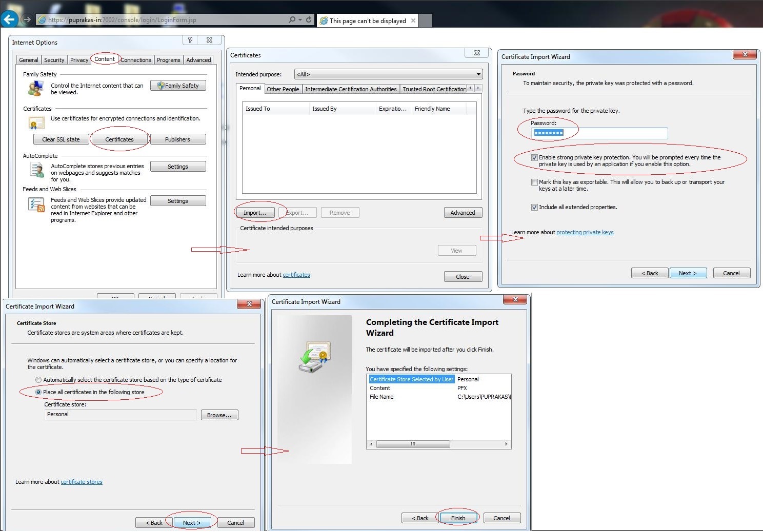Viewport: 763px width, 532px height.
Task: Open the Connections tab
Action: (136, 60)
